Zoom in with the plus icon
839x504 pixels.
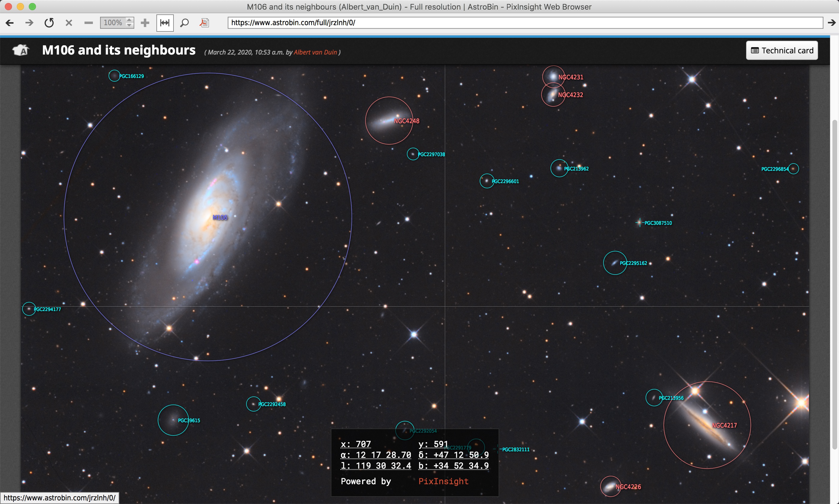145,23
